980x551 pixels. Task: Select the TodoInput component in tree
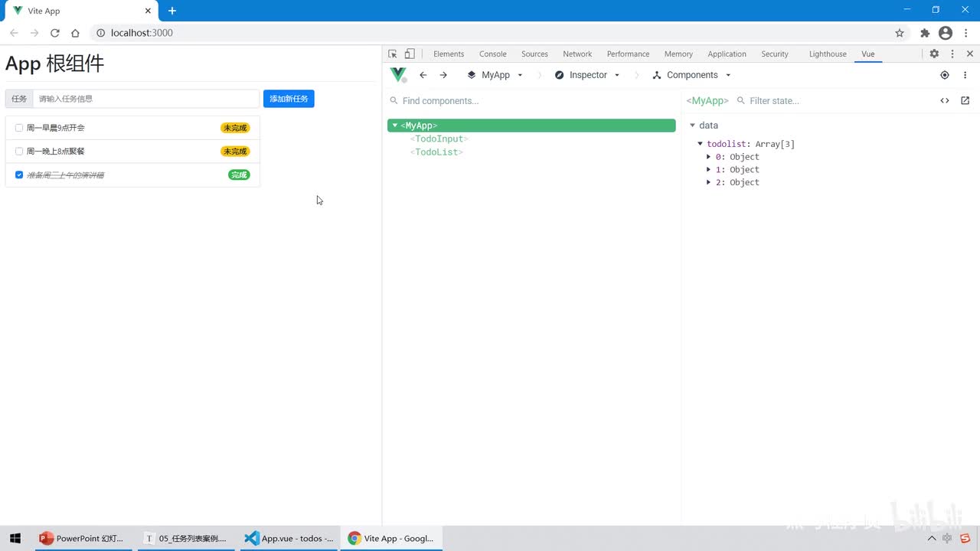(x=439, y=139)
